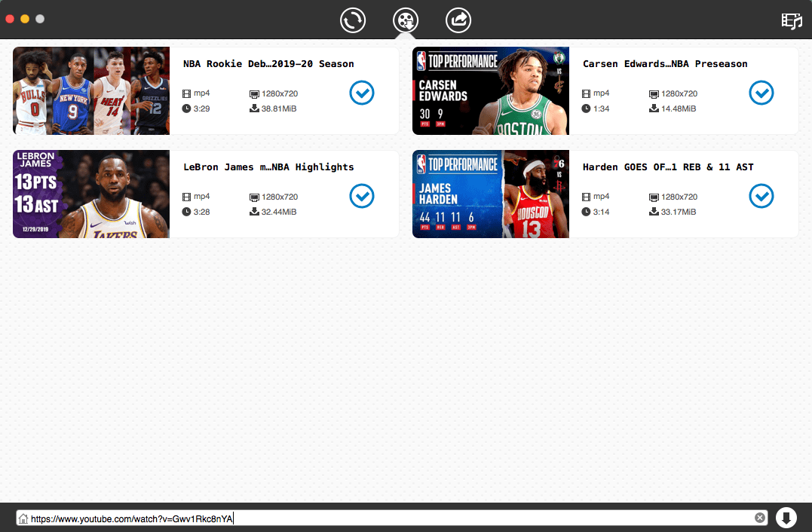Screen dimensions: 812x532
Task: Click the YouTube URL input field
Action: pos(392,518)
